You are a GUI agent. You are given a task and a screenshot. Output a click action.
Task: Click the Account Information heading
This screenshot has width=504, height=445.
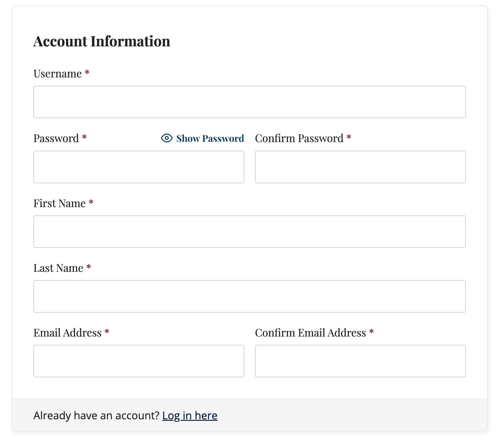click(102, 41)
